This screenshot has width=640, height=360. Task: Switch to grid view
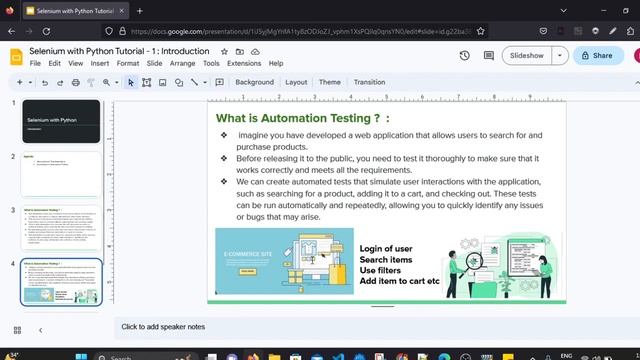[x=17, y=330]
